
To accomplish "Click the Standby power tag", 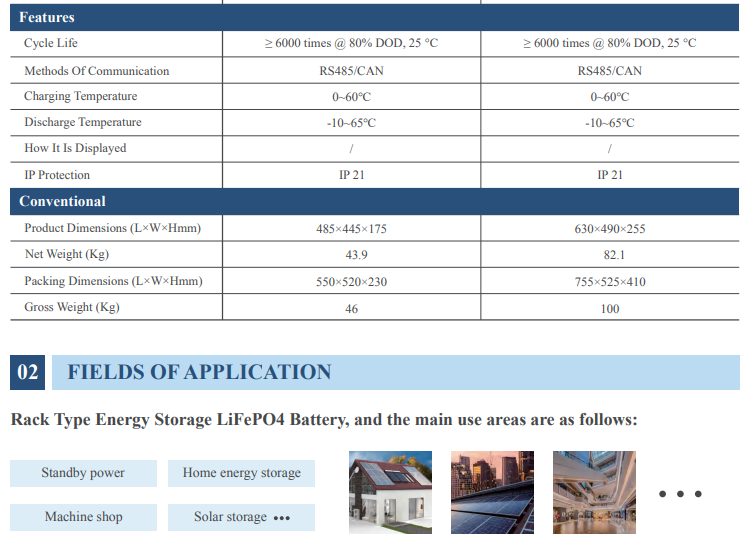I will pos(83,473).
